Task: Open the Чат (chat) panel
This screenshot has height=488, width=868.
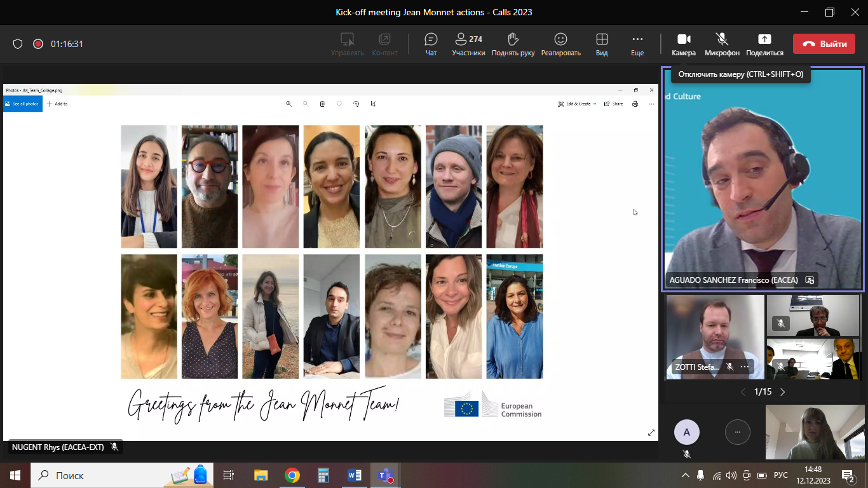Action: tap(431, 44)
